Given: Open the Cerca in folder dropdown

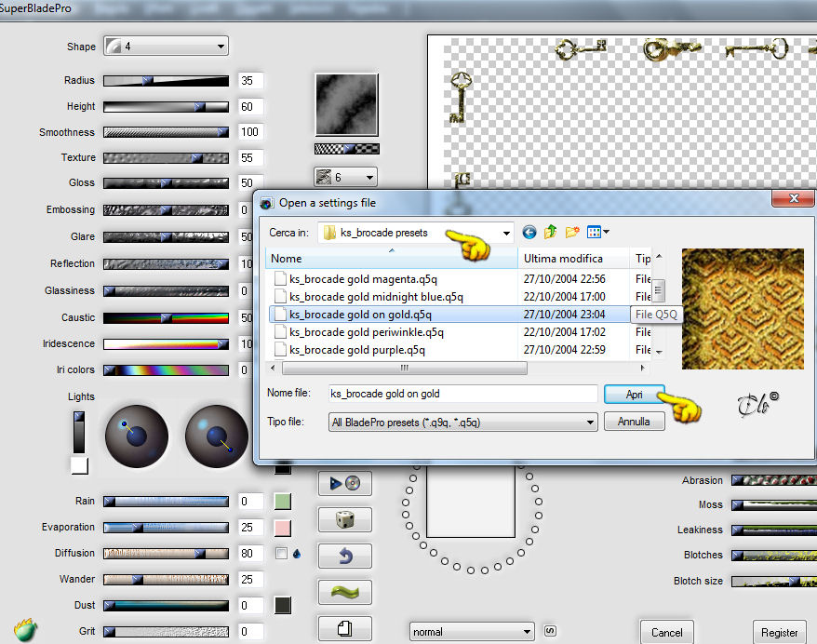Looking at the screenshot, I should [x=415, y=233].
